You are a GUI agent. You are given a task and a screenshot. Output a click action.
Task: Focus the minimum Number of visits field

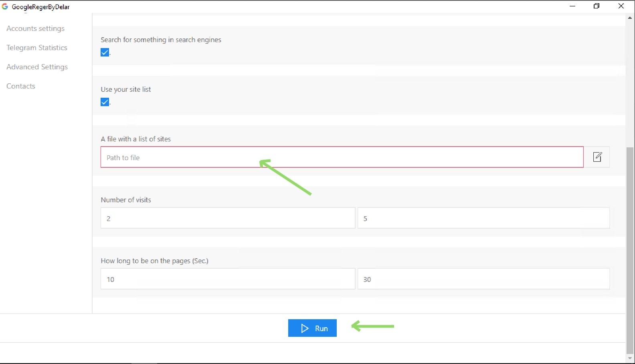click(x=228, y=218)
